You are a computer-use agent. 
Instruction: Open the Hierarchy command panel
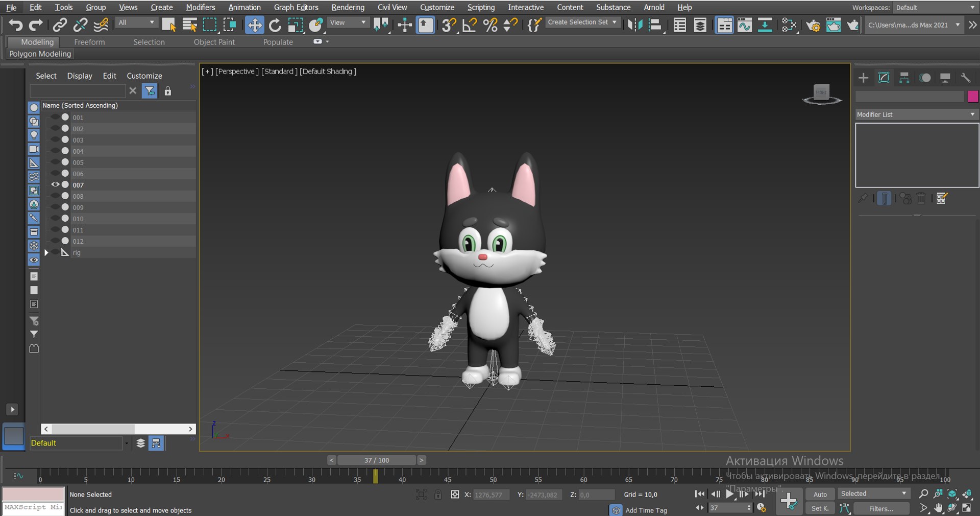coord(904,78)
